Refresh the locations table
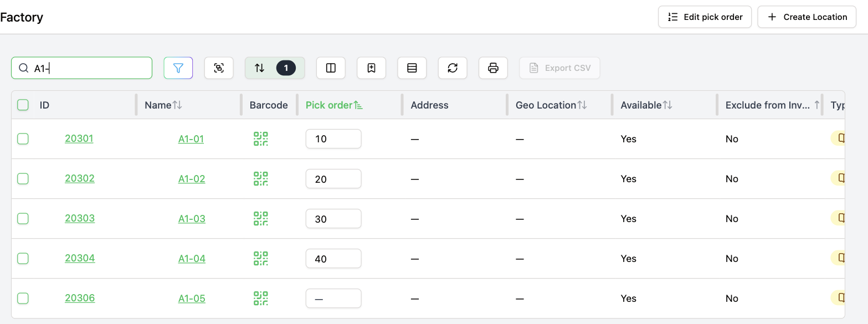 453,68
